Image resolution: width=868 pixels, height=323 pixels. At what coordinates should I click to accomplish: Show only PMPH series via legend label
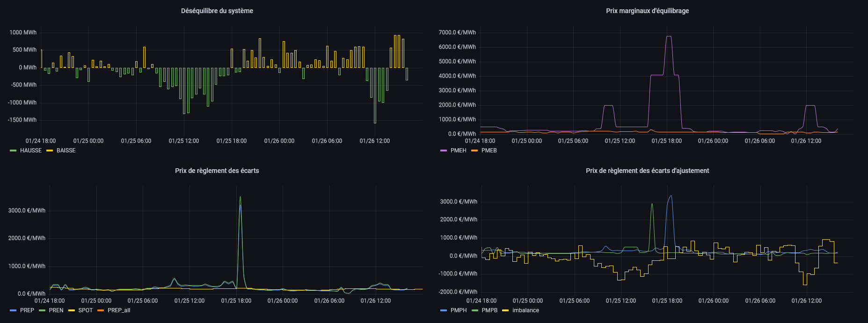pyautogui.click(x=459, y=310)
